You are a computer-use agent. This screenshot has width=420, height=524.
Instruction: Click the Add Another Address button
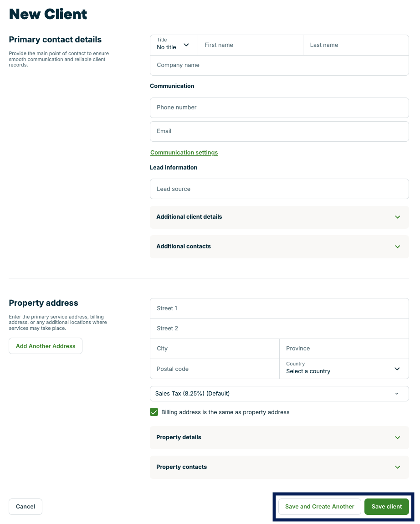tap(46, 346)
